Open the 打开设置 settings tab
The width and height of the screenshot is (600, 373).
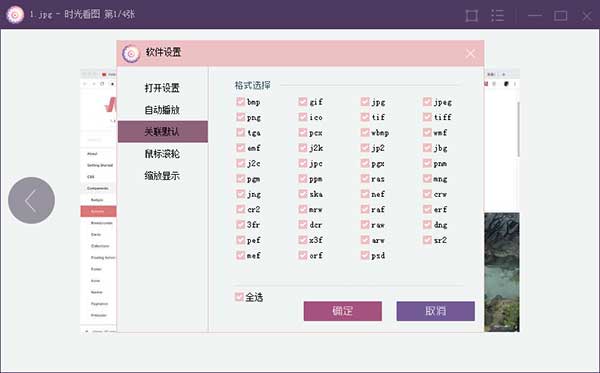point(162,88)
